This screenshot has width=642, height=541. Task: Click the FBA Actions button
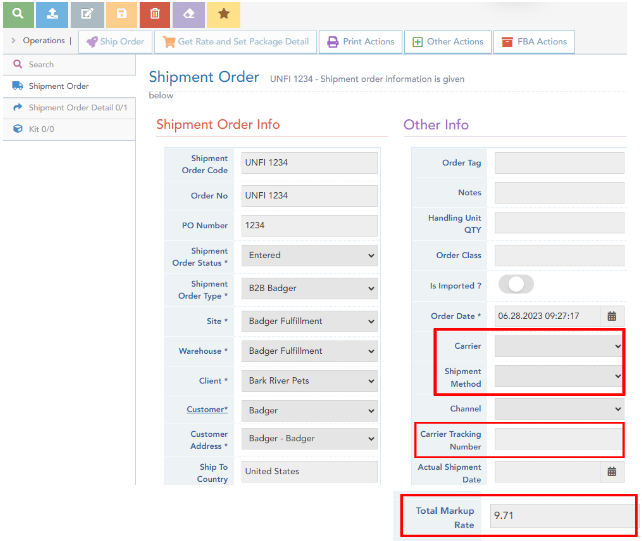click(534, 42)
